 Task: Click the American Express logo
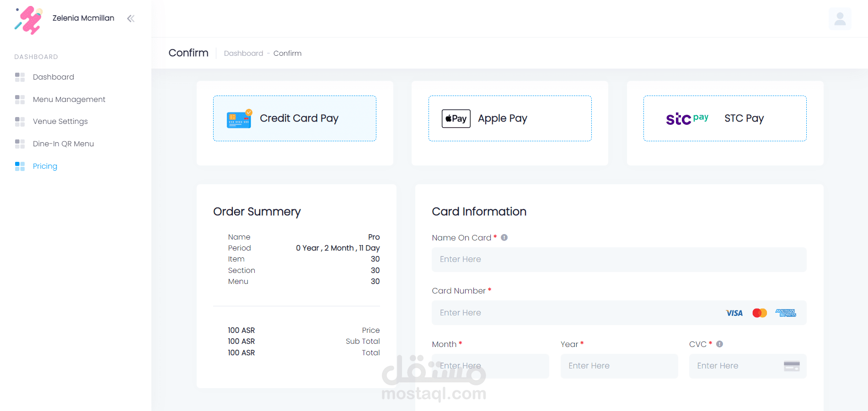(x=786, y=313)
